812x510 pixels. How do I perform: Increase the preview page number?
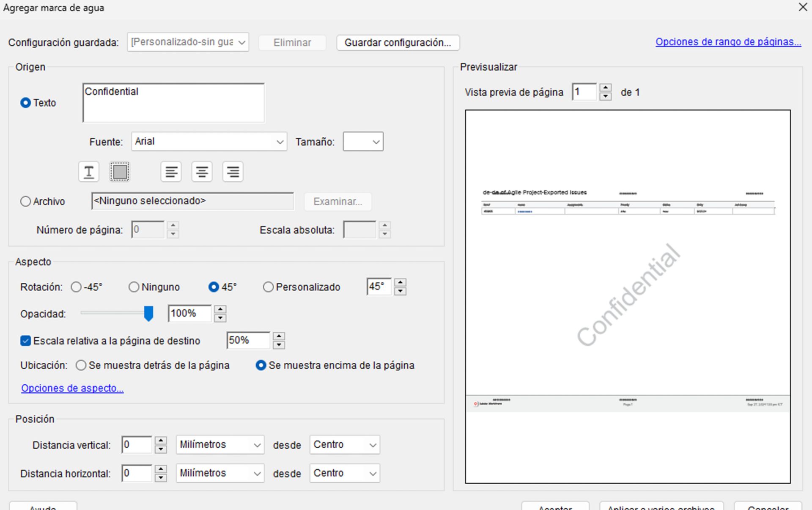tap(606, 88)
